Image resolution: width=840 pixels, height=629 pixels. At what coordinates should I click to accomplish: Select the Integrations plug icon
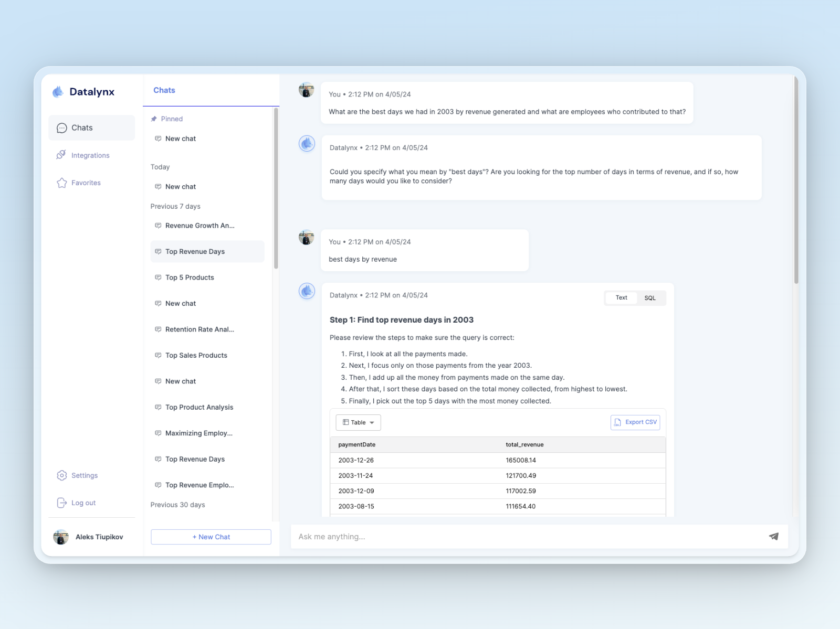point(61,155)
